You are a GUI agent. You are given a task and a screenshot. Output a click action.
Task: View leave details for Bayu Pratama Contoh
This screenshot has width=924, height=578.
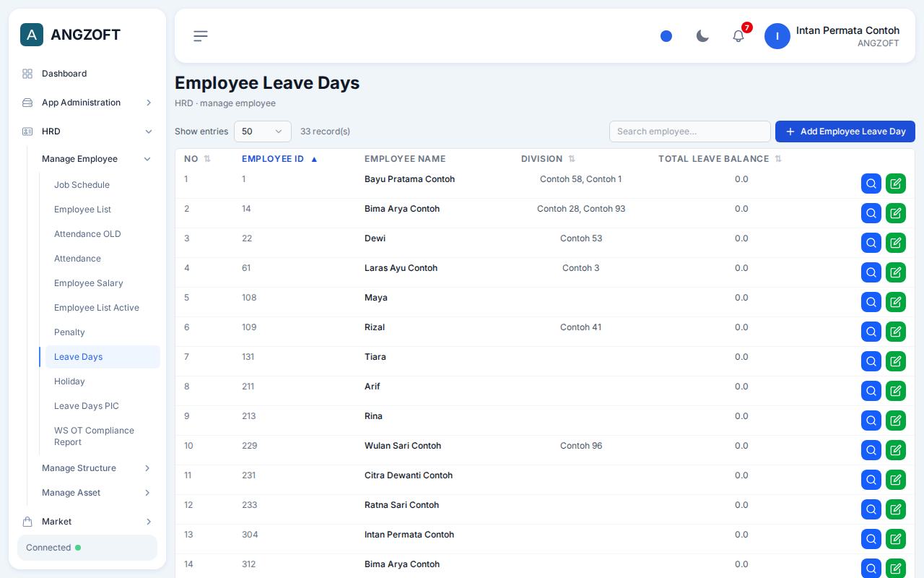(871, 184)
